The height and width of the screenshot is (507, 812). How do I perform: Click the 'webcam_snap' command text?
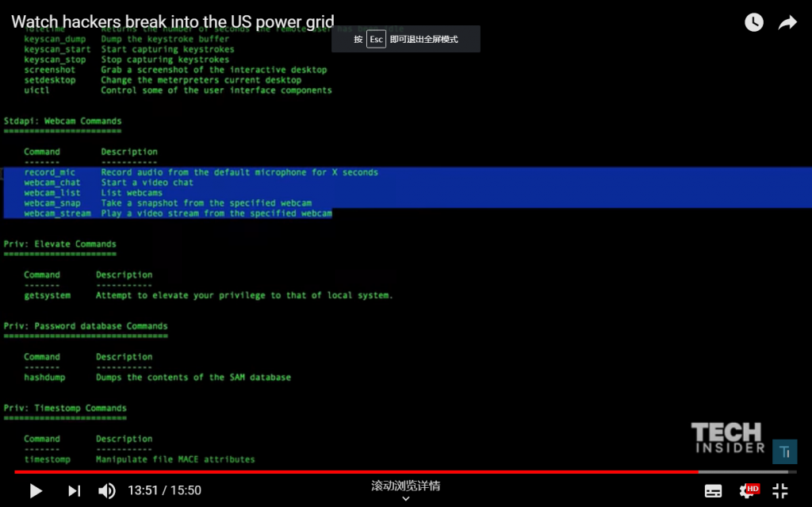point(52,202)
